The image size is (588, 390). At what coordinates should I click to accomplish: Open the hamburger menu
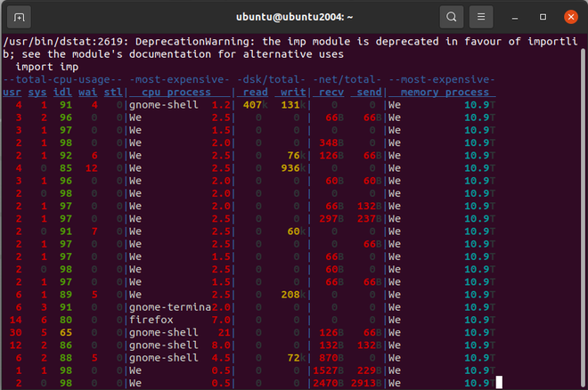(x=481, y=17)
